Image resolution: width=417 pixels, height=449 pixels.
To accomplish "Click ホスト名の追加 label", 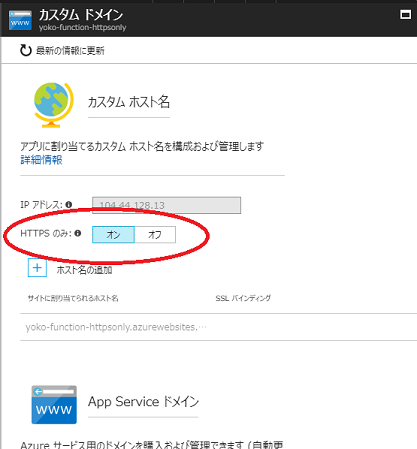I will [84, 270].
